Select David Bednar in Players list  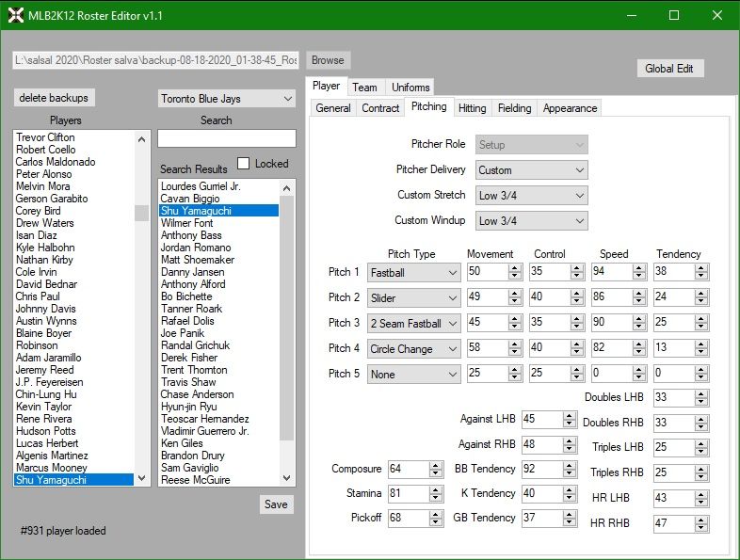click(x=46, y=284)
